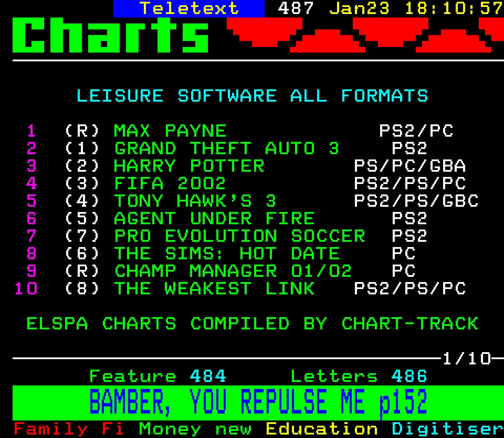504x438 pixels.
Task: Click previous position (5) beside Agent Under Fire
Action: tap(82, 219)
